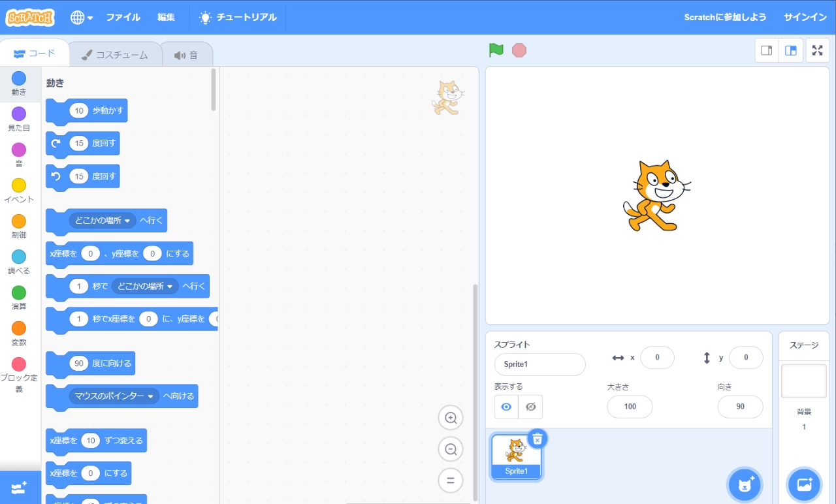The image size is (836, 504).
Task: Click the clockwise 15 度回す block
Action: (83, 144)
